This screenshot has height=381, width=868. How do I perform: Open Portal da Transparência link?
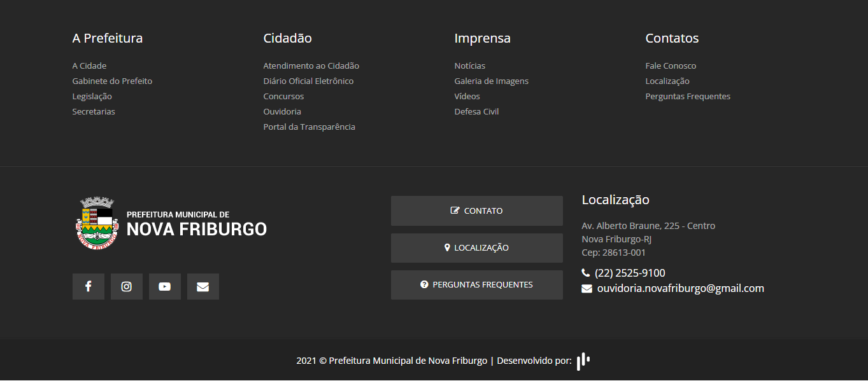coord(309,127)
